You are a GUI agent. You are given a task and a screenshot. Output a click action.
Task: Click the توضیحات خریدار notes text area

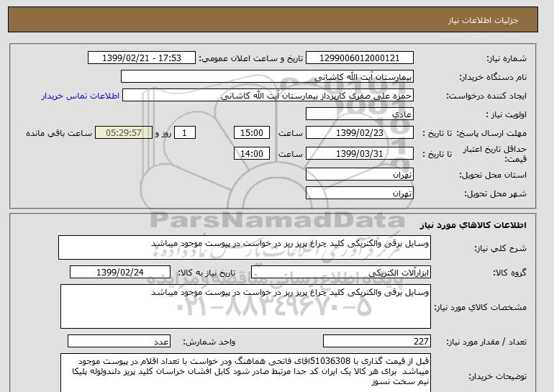245,373
